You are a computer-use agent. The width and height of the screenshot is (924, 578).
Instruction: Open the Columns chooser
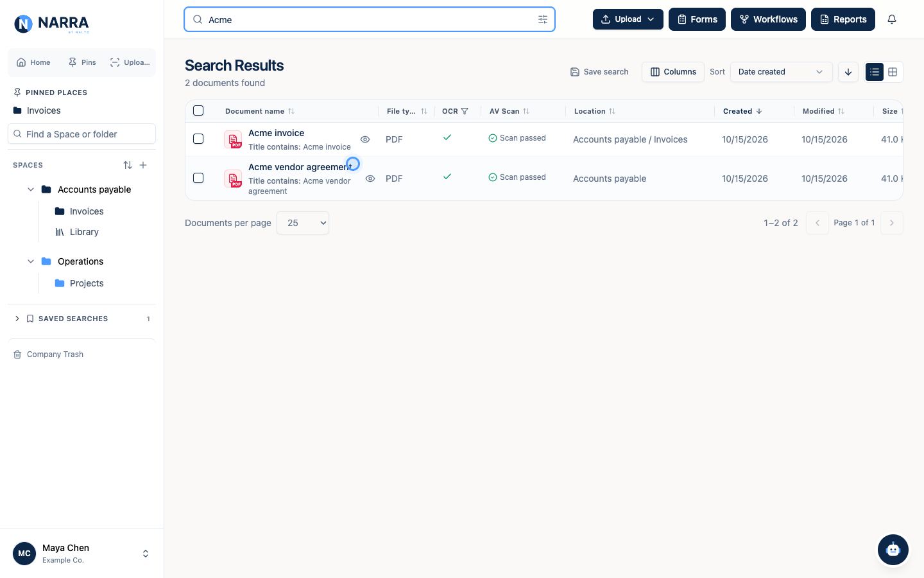click(x=673, y=72)
